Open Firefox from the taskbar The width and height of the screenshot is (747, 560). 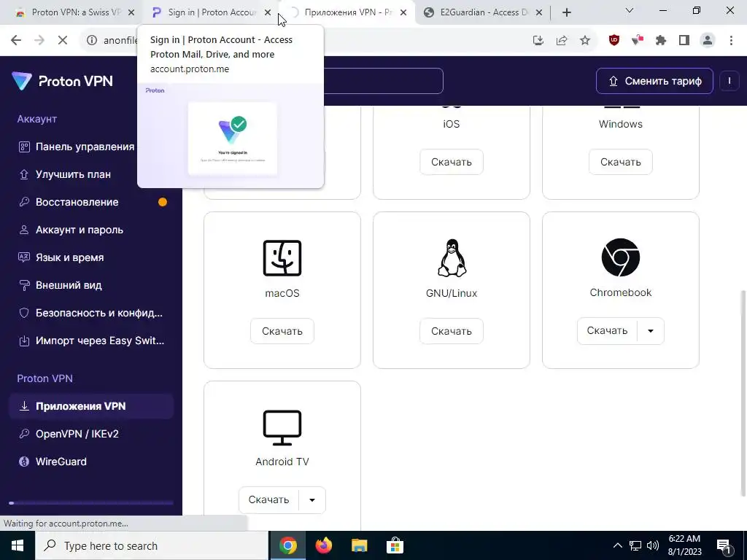point(323,545)
